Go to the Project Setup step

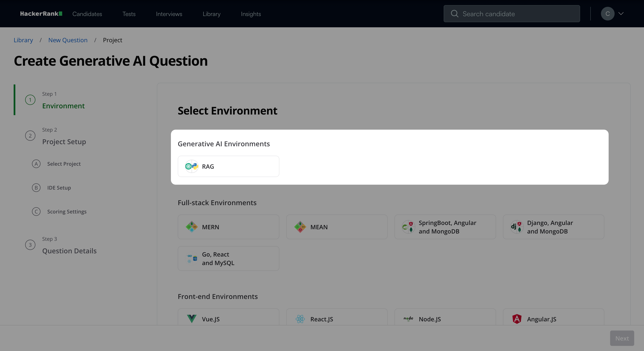pos(64,142)
